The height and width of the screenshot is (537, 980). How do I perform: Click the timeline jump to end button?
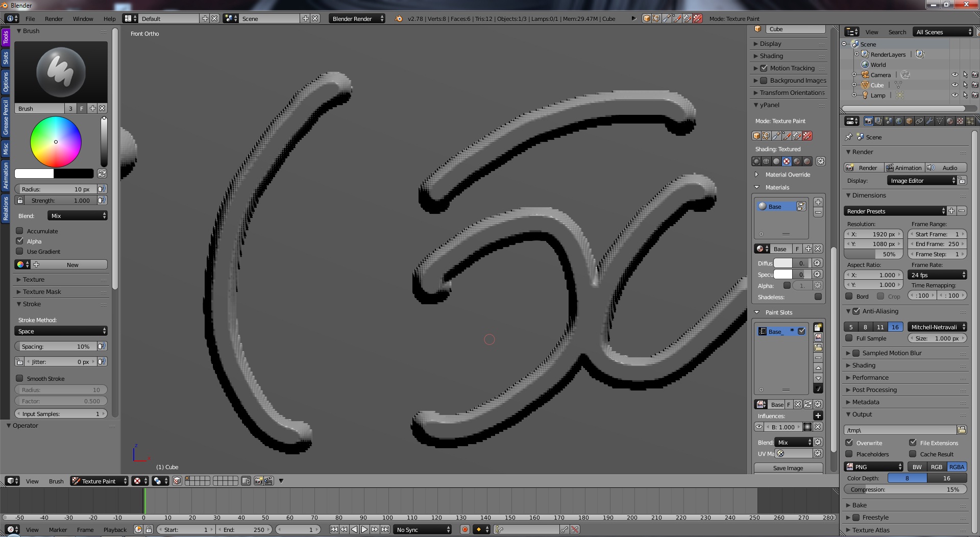click(x=385, y=529)
